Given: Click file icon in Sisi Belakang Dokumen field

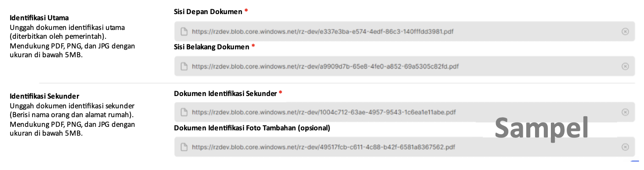Looking at the screenshot, I should pyautogui.click(x=184, y=67).
